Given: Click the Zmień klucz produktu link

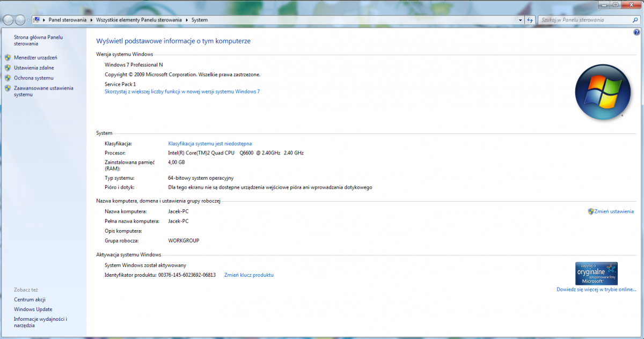Looking at the screenshot, I should (248, 275).
